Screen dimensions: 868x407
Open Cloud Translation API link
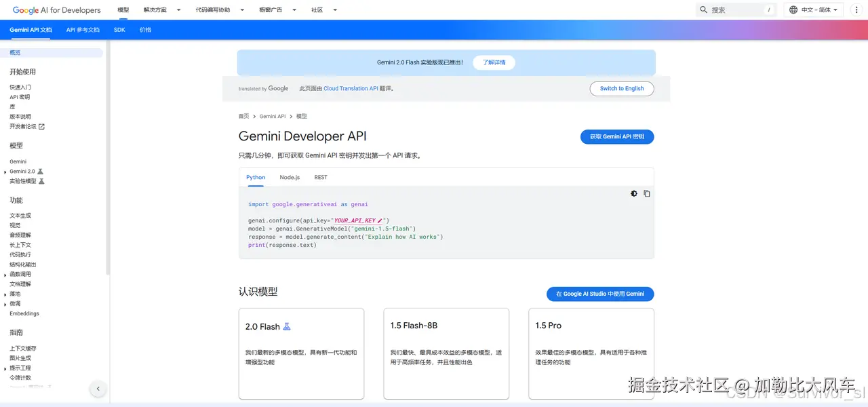point(351,88)
